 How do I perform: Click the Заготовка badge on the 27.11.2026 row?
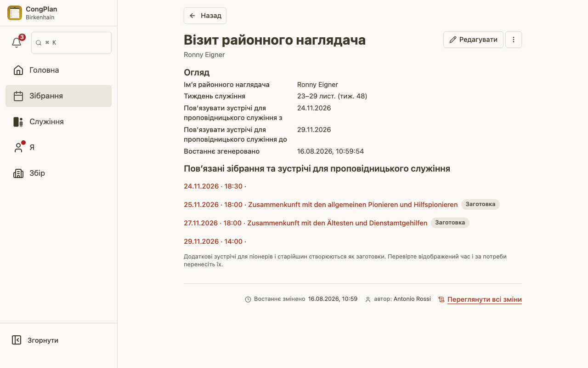450,223
